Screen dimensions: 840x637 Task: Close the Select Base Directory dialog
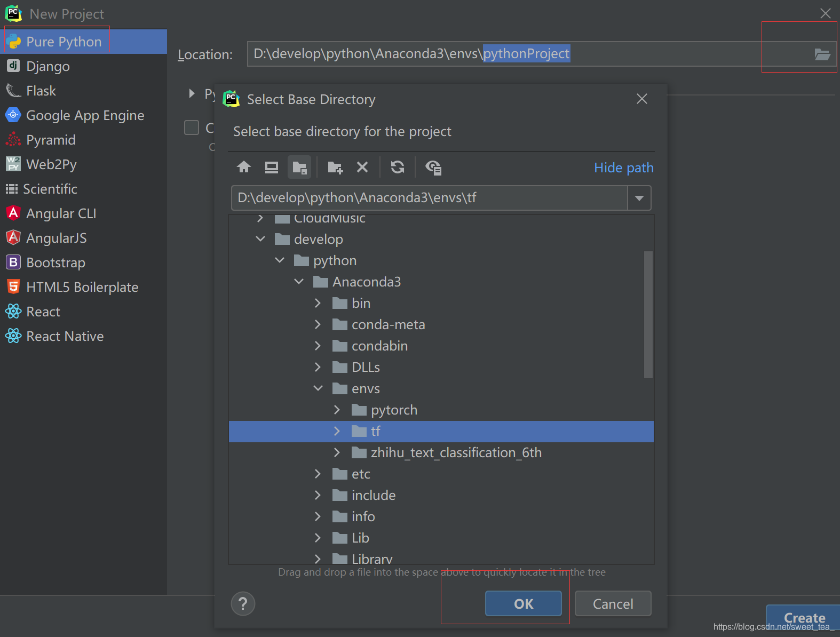(x=642, y=99)
